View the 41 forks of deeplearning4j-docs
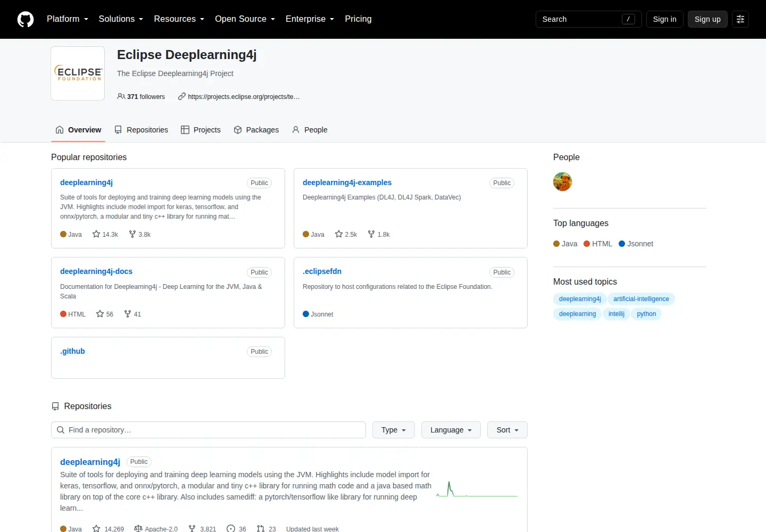This screenshot has width=766, height=532. point(132,314)
